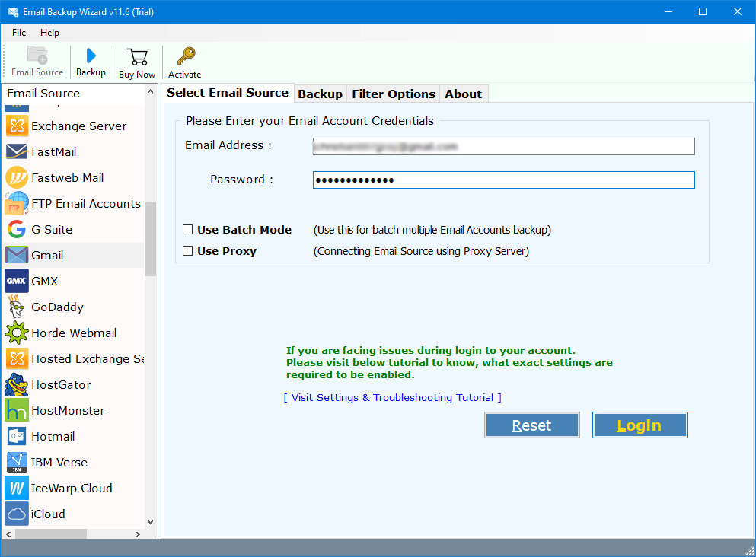
Task: Open the Help menu
Action: 49,33
